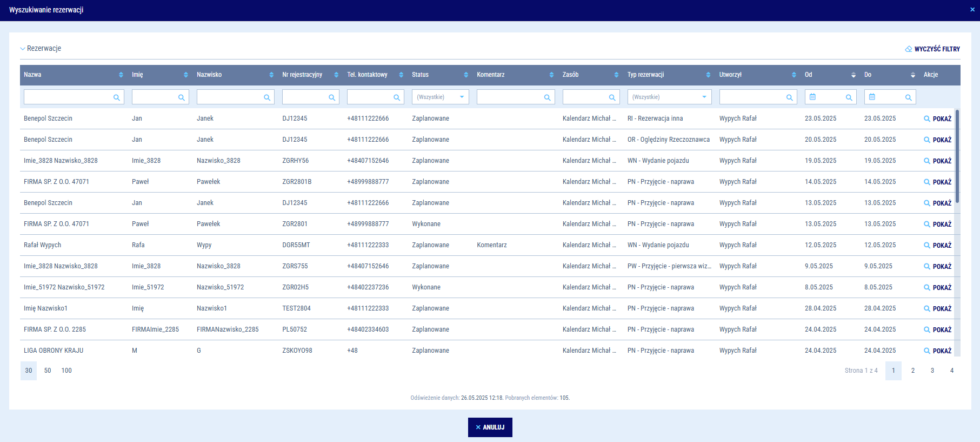Click the eraser Wyczyść filtry icon
Screen dimensions: 980x442
[909, 49]
